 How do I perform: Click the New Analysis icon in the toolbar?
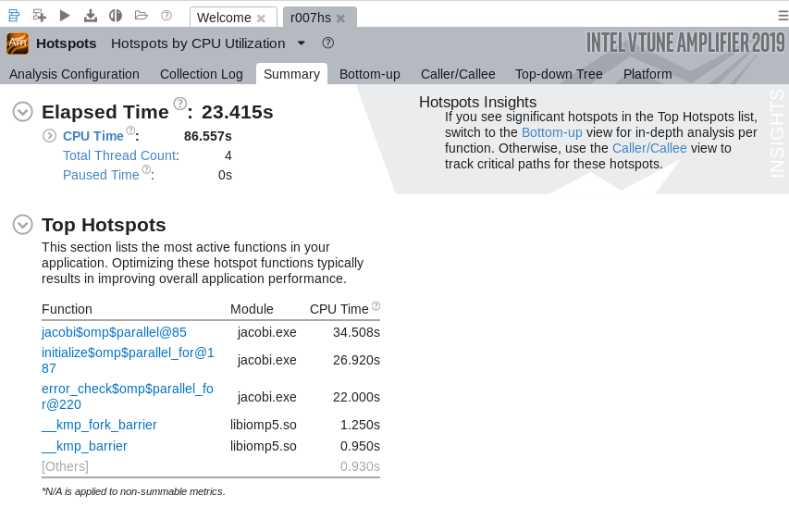(x=39, y=16)
